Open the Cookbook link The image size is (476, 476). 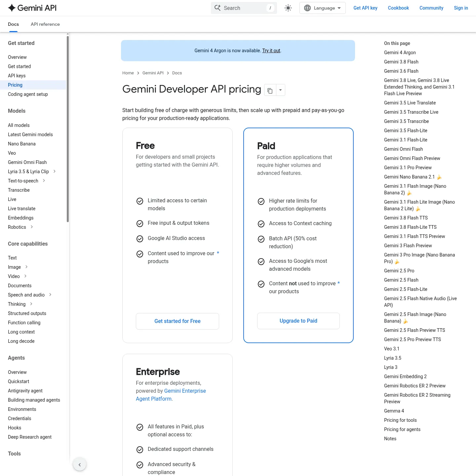(398, 8)
